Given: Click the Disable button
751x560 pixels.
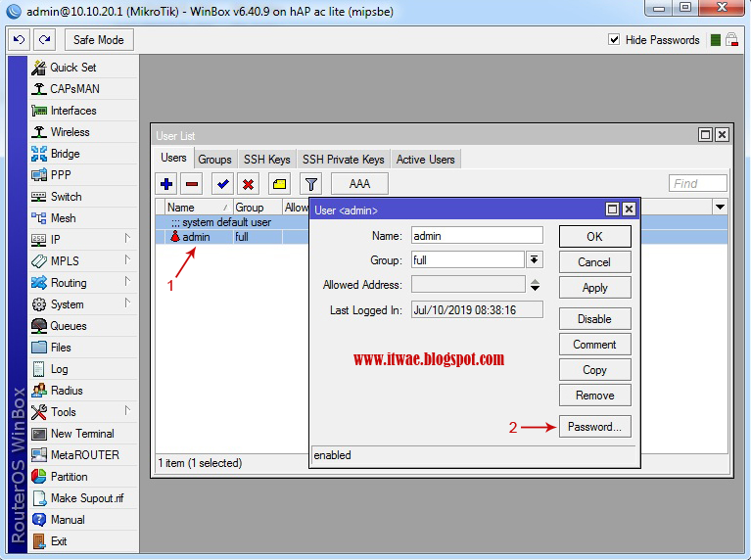Looking at the screenshot, I should click(595, 319).
